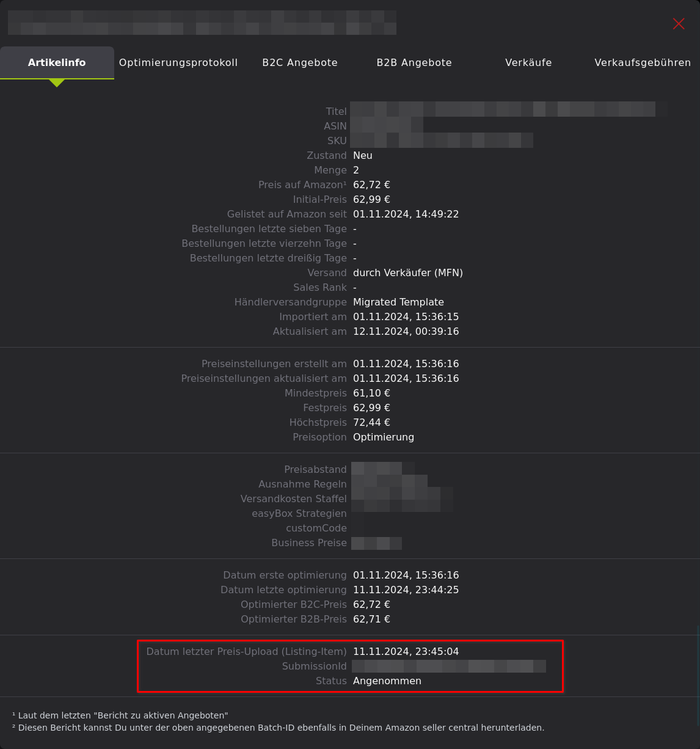Open the B2C Angebote tab
700x749 pixels.
click(300, 62)
